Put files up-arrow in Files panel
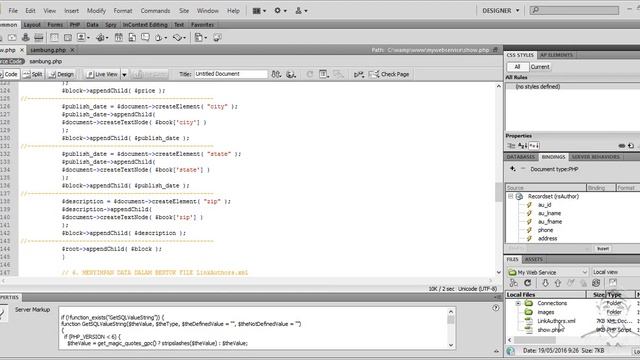The image size is (640, 360). coord(558,283)
